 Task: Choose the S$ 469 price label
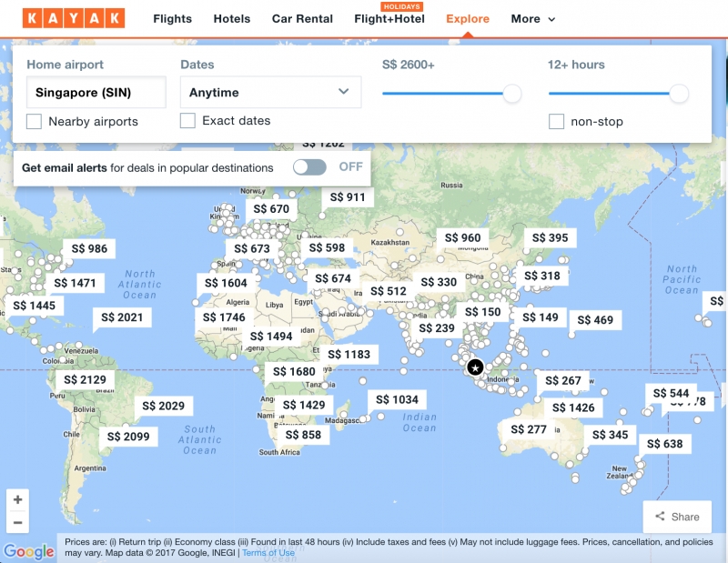(x=595, y=320)
